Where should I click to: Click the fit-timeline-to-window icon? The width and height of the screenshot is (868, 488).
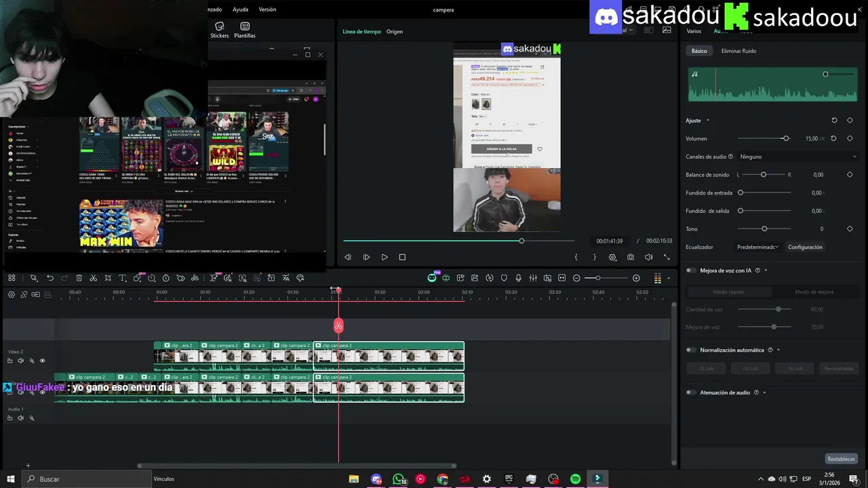561,278
